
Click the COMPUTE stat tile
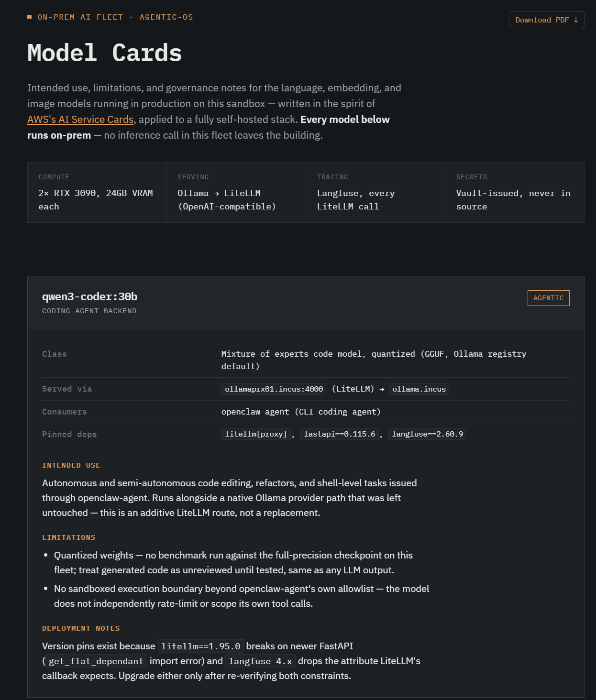point(97,192)
